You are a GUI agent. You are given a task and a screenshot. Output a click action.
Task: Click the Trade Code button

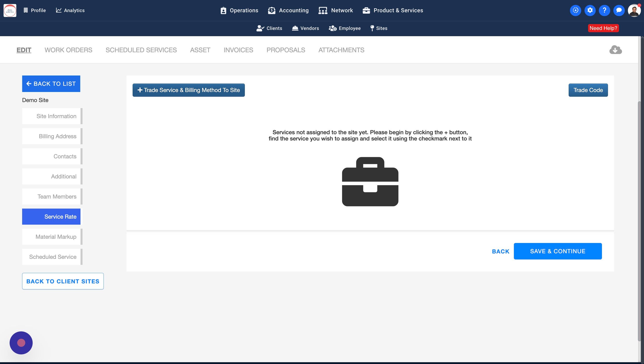(x=588, y=90)
